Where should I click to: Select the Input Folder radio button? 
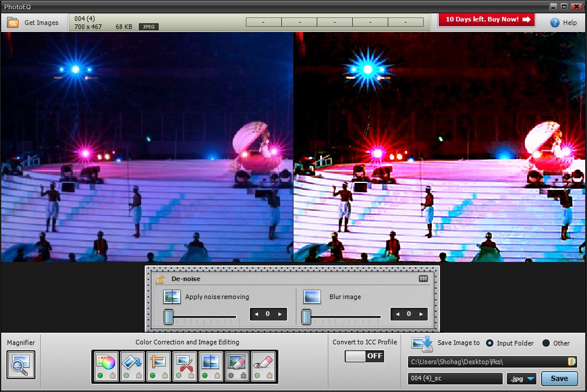[x=489, y=343]
